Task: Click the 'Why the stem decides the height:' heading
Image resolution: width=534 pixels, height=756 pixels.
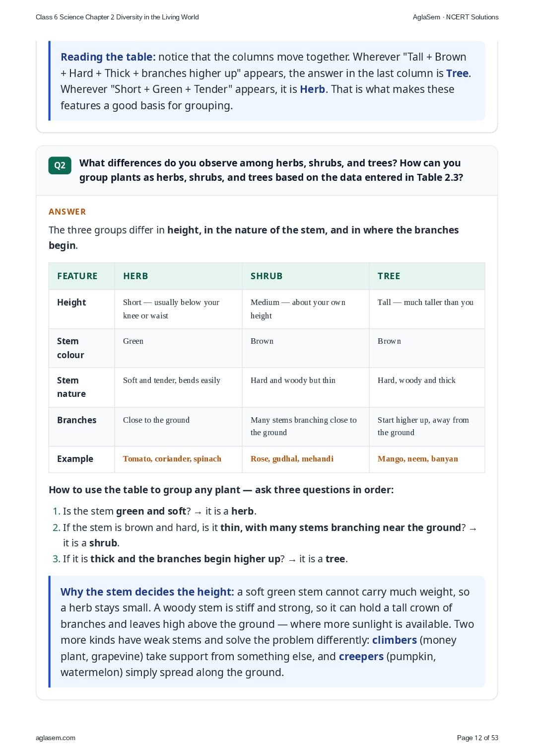Action: (x=147, y=592)
